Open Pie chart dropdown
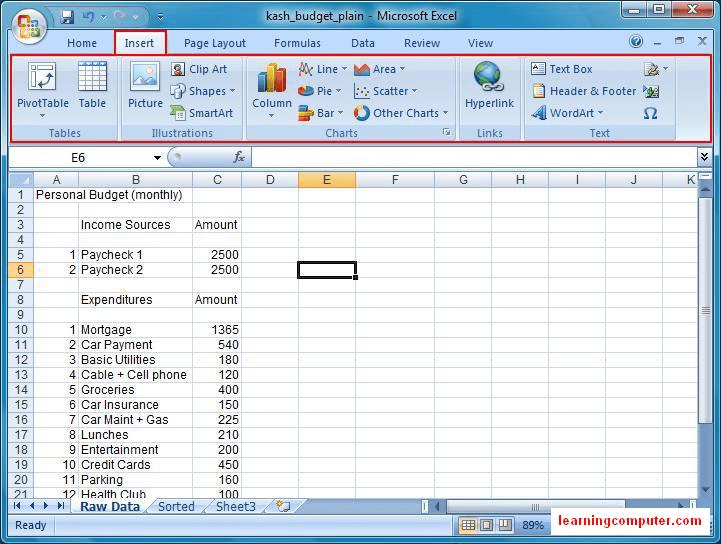 point(320,91)
